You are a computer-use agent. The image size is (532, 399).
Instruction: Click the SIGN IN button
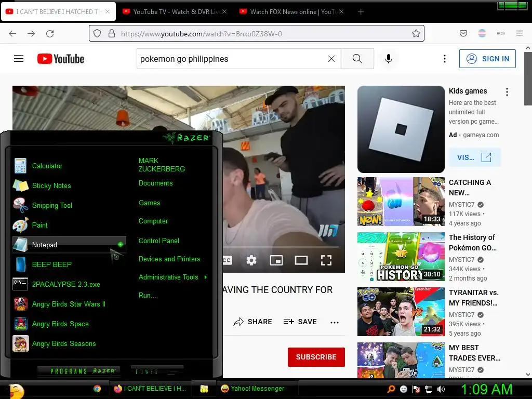pos(487,59)
